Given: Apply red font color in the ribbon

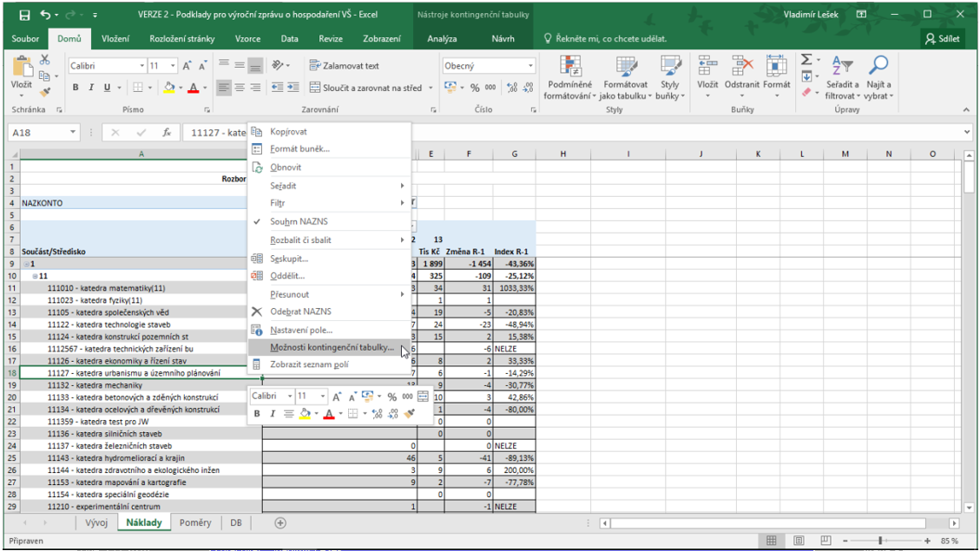Looking at the screenshot, I should [x=193, y=88].
